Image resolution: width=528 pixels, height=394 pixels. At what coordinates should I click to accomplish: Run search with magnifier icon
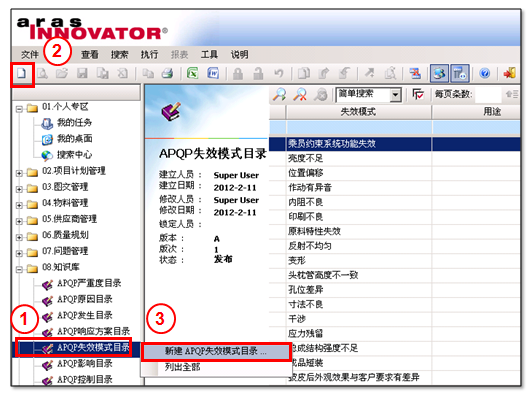click(x=279, y=95)
